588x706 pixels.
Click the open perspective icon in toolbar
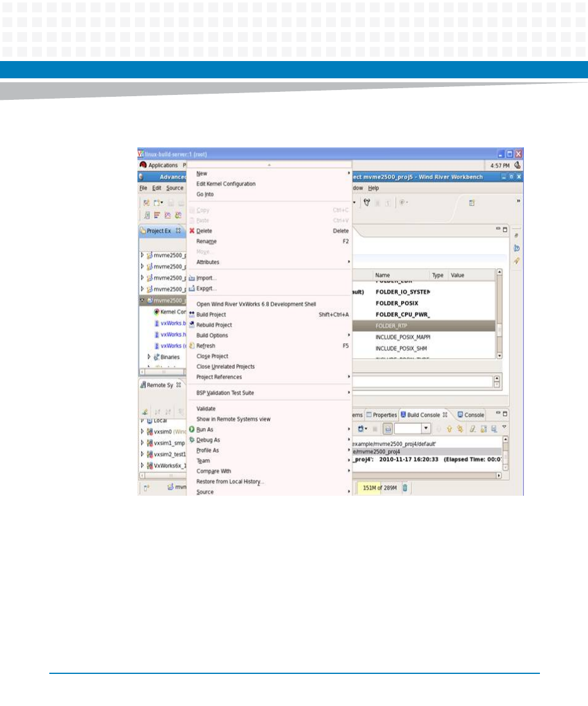(472, 203)
